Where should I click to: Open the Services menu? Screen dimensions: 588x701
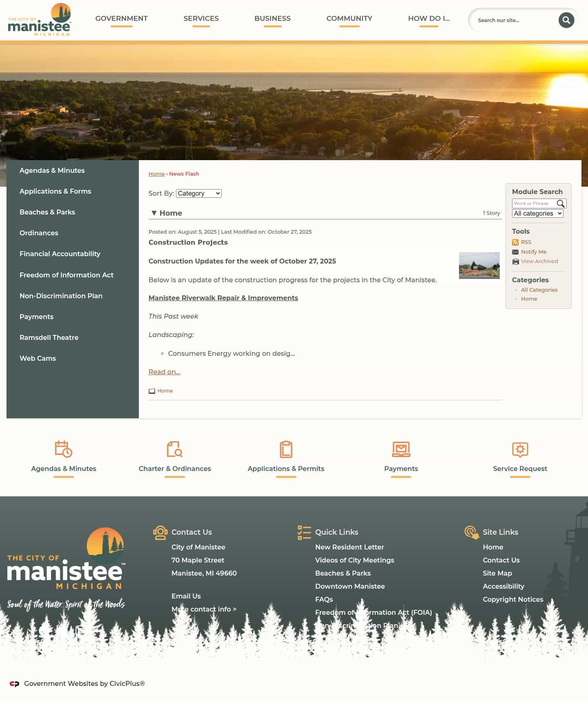(x=201, y=18)
